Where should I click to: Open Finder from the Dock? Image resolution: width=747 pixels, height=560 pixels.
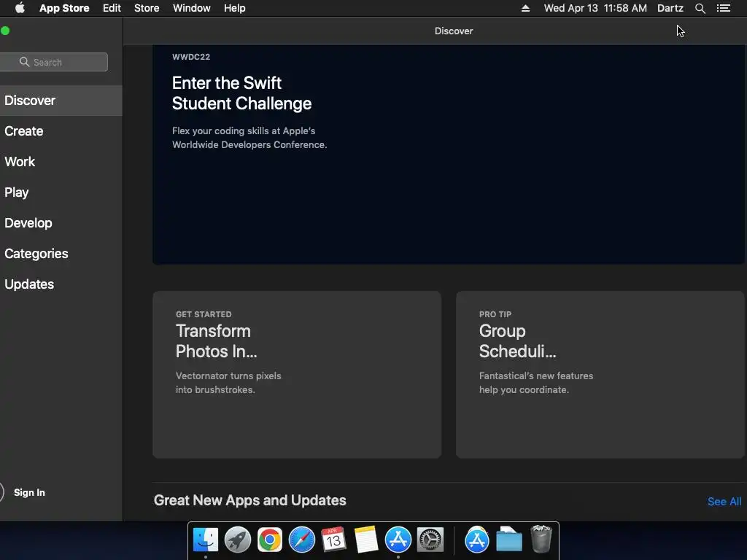pos(205,540)
